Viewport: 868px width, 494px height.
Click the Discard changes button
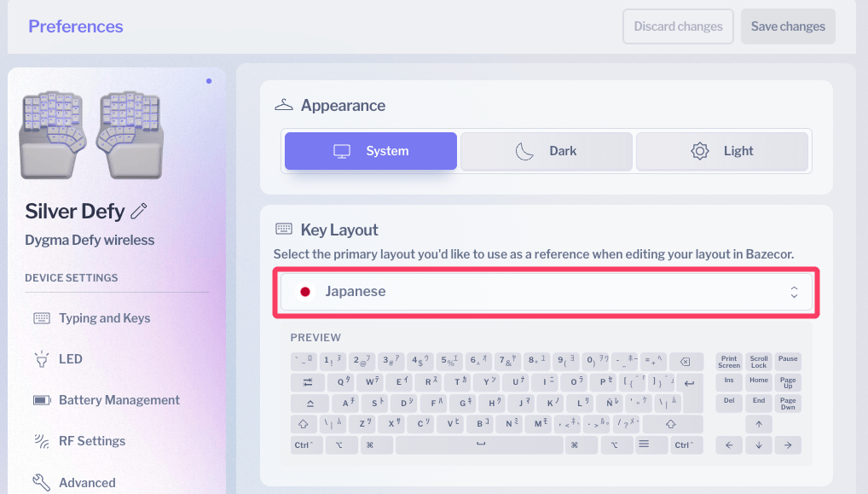pyautogui.click(x=678, y=26)
